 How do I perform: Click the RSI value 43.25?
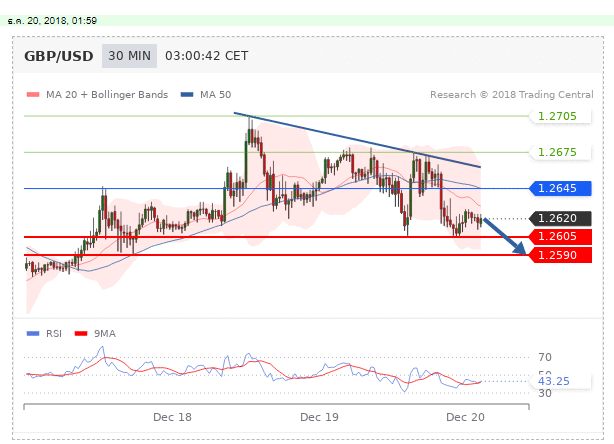[554, 381]
